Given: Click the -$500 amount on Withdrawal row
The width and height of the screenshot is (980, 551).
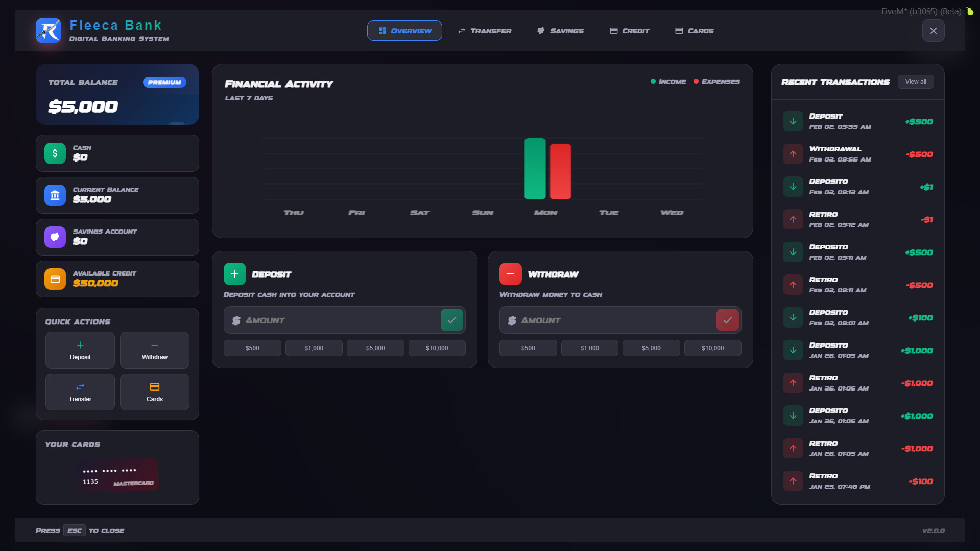Looking at the screenshot, I should pos(919,154).
